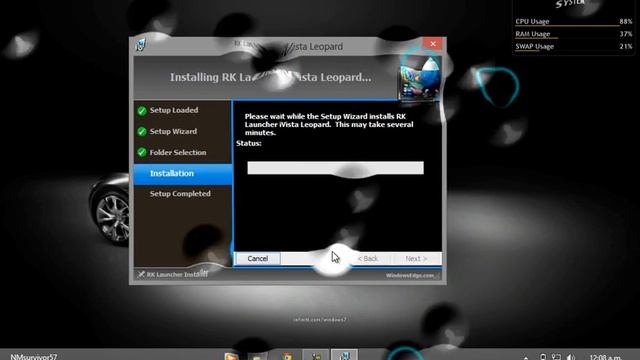Click the RK Launcher Installer footer icon
This screenshot has width=640, height=360.
(x=141, y=274)
